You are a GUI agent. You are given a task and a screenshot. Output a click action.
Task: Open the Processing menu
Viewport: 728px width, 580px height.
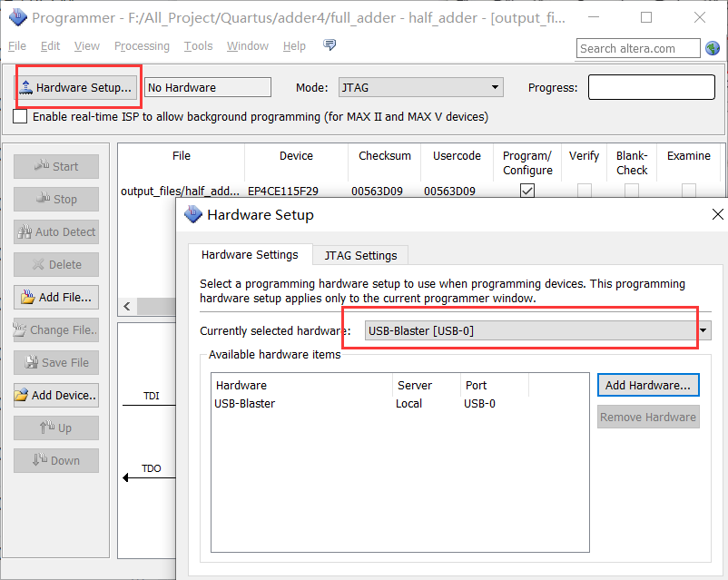(142, 46)
